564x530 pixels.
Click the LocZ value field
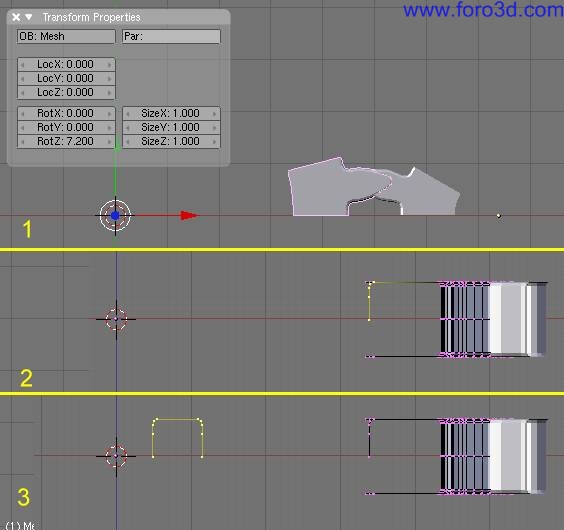(66, 92)
